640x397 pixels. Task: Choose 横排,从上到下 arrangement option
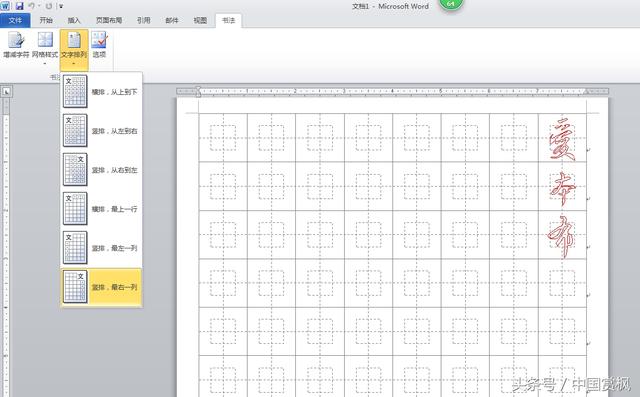tap(101, 92)
